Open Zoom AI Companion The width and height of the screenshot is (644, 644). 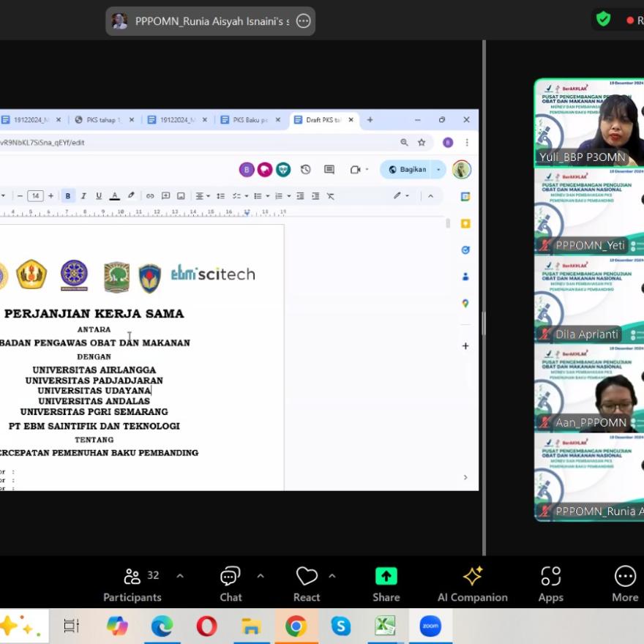coord(472,584)
